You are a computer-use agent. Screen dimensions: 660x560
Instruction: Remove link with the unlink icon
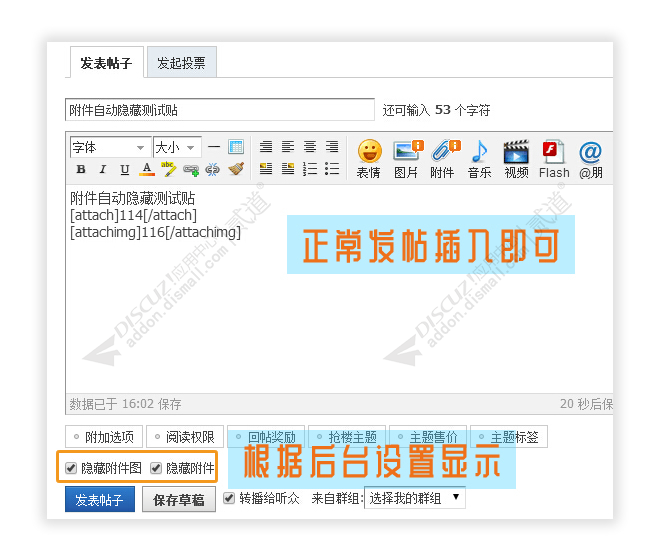213,169
